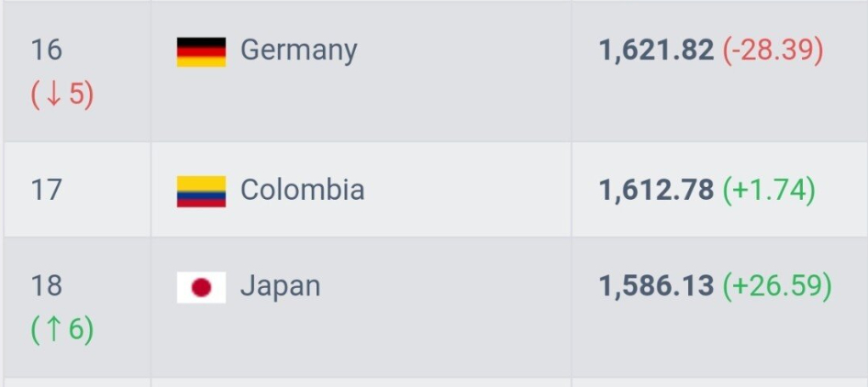Click the Japan flag icon

click(x=201, y=287)
